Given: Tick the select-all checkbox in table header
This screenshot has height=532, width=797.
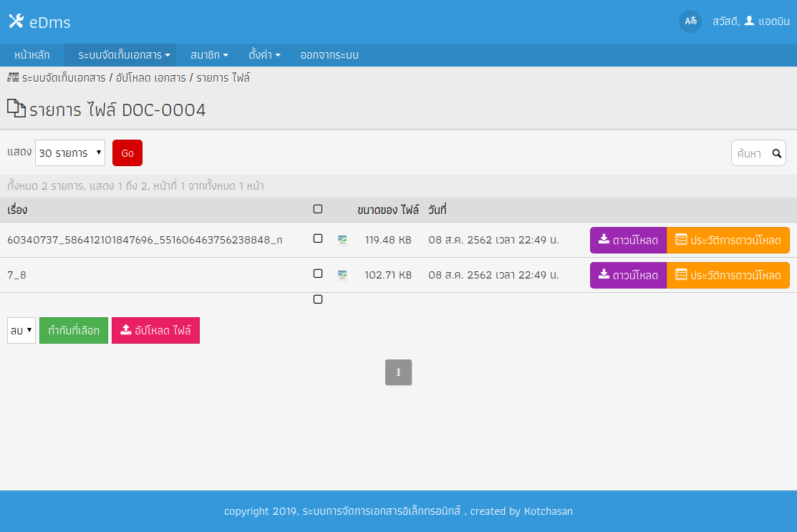Looking at the screenshot, I should (318, 209).
